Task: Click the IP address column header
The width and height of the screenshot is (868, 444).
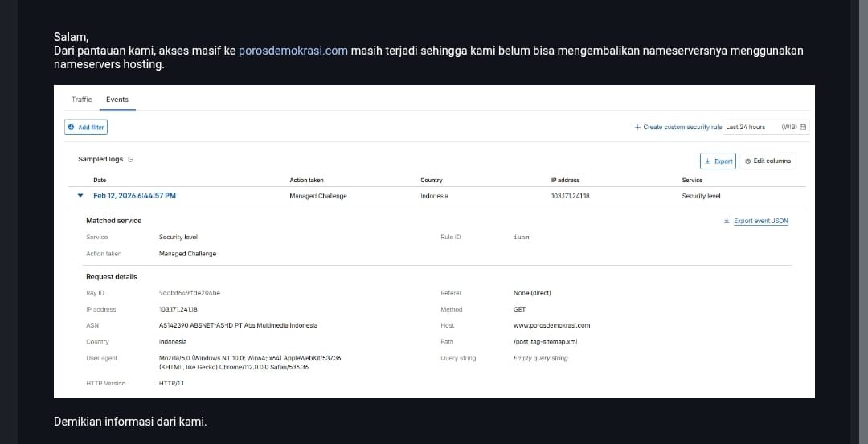Action: (565, 180)
